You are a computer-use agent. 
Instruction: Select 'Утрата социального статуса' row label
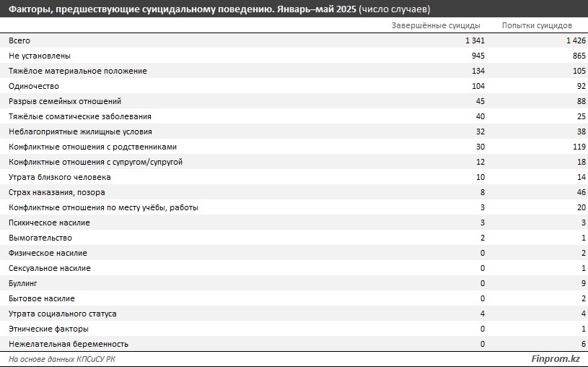pyautogui.click(x=63, y=314)
